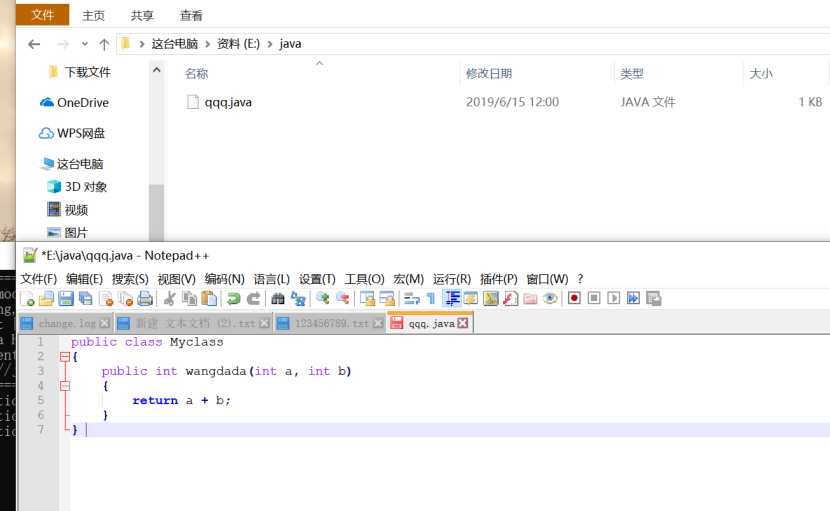
Task: Redo edit using the toolbar arrow
Action: pos(254,299)
